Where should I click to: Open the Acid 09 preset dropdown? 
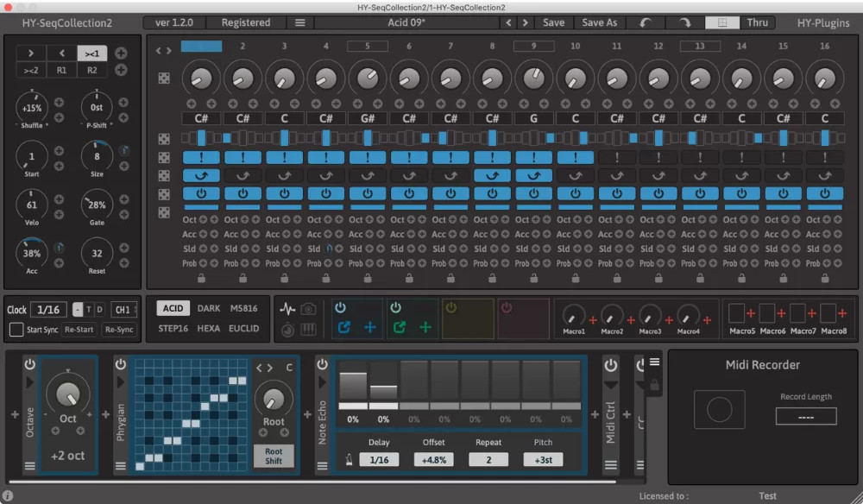[x=406, y=22]
